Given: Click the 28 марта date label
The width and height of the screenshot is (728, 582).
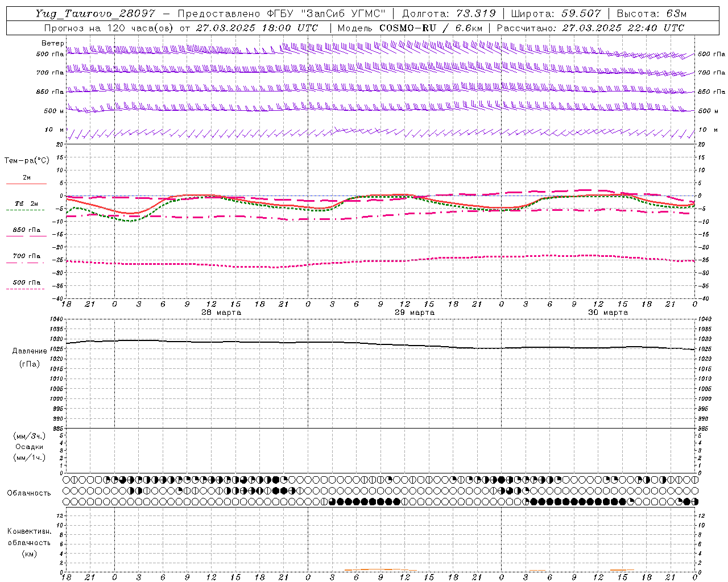Looking at the screenshot, I should [x=221, y=313].
